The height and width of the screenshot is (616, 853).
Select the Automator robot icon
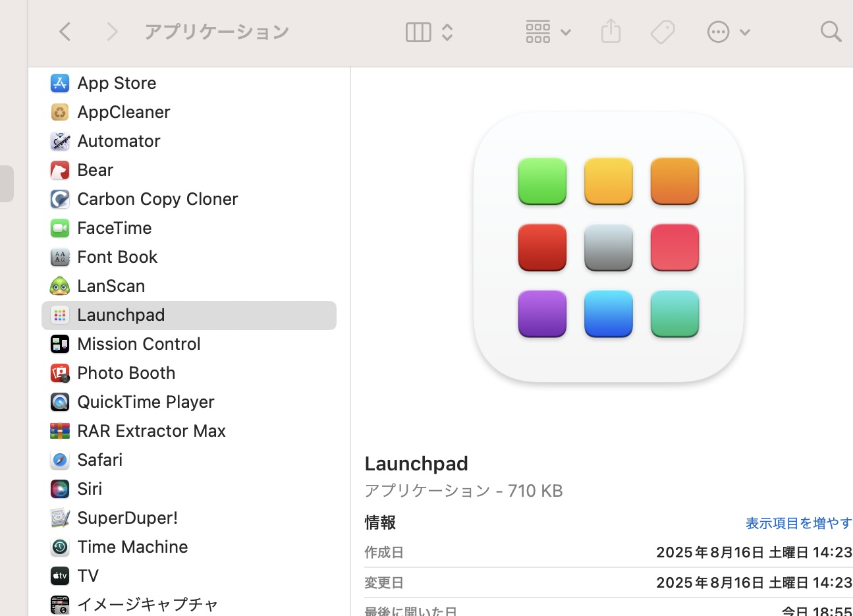[60, 141]
